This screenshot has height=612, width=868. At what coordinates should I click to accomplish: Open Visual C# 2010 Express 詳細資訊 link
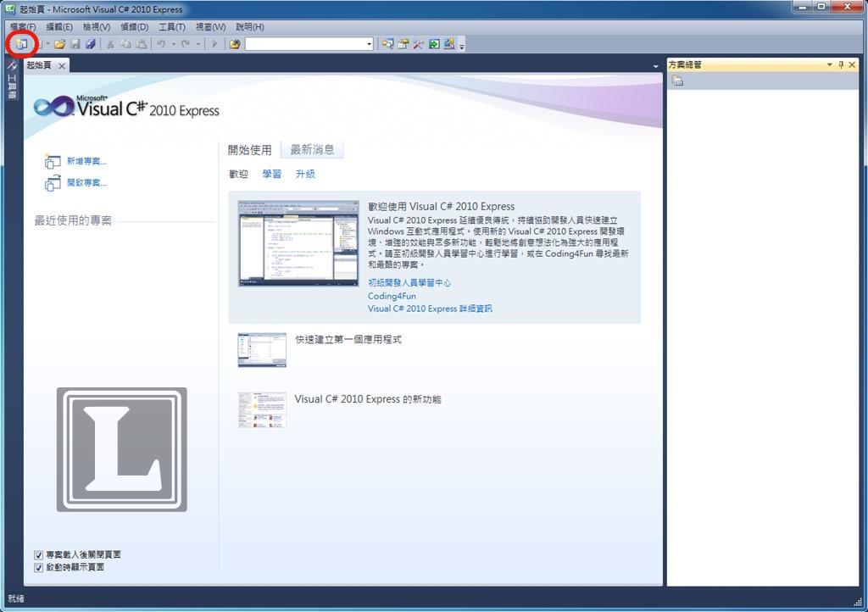pos(430,309)
